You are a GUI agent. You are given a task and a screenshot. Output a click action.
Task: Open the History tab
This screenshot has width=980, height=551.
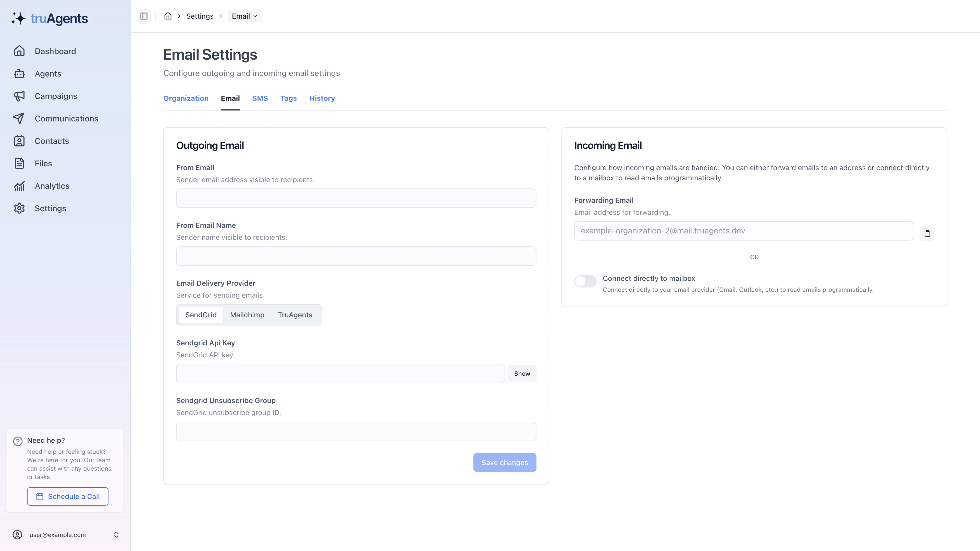click(322, 98)
